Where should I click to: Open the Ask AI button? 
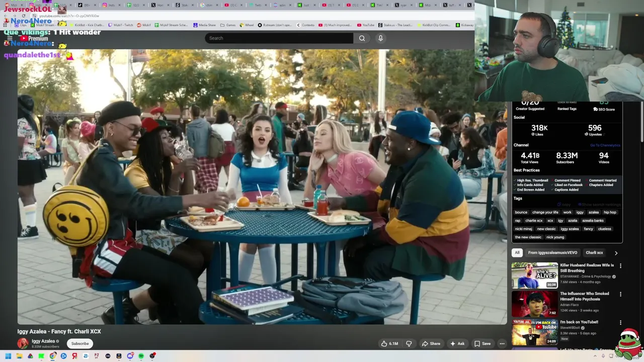click(x=457, y=343)
